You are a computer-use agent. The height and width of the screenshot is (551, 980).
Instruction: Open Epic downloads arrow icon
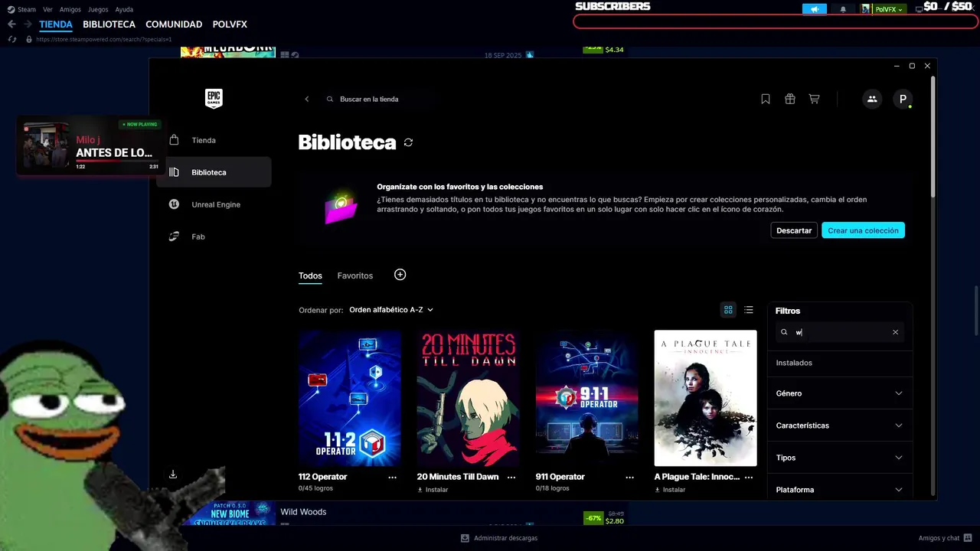pyautogui.click(x=173, y=474)
